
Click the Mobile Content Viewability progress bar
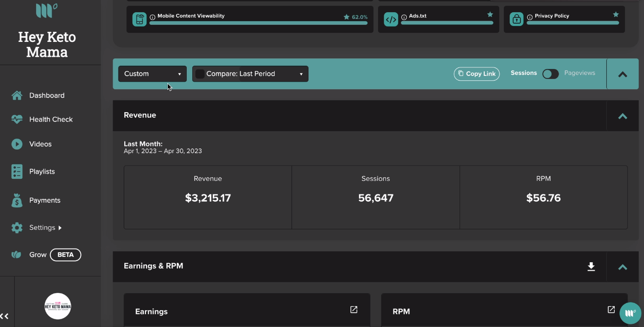[x=259, y=23]
